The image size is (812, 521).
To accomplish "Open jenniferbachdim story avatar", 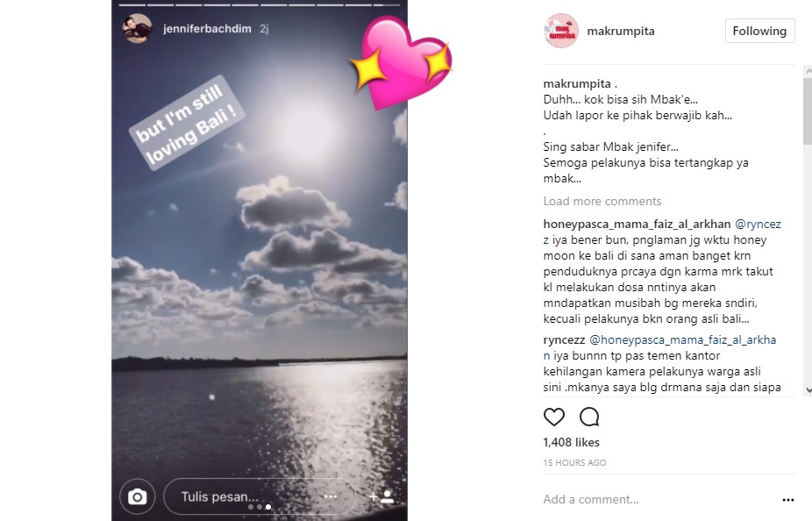I will click(137, 28).
